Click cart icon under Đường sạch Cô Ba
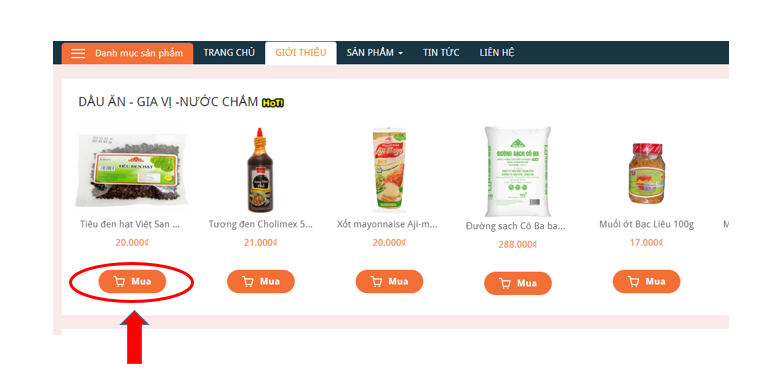This screenshot has height=387, width=773. coord(505,283)
